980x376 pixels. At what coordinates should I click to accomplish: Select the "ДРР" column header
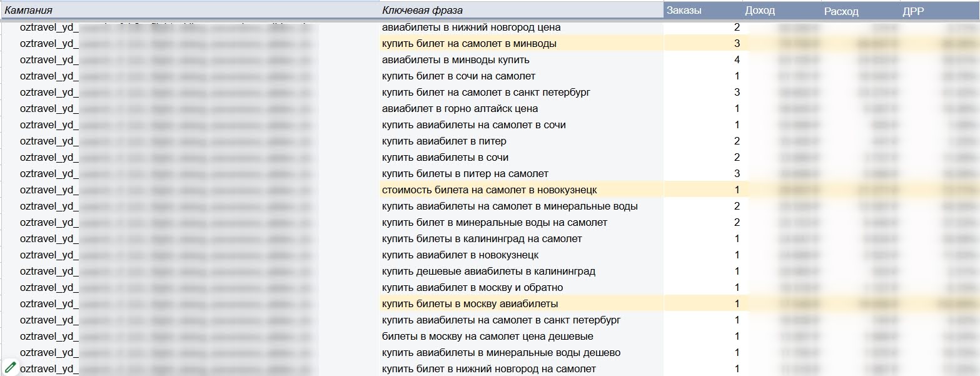pos(913,11)
